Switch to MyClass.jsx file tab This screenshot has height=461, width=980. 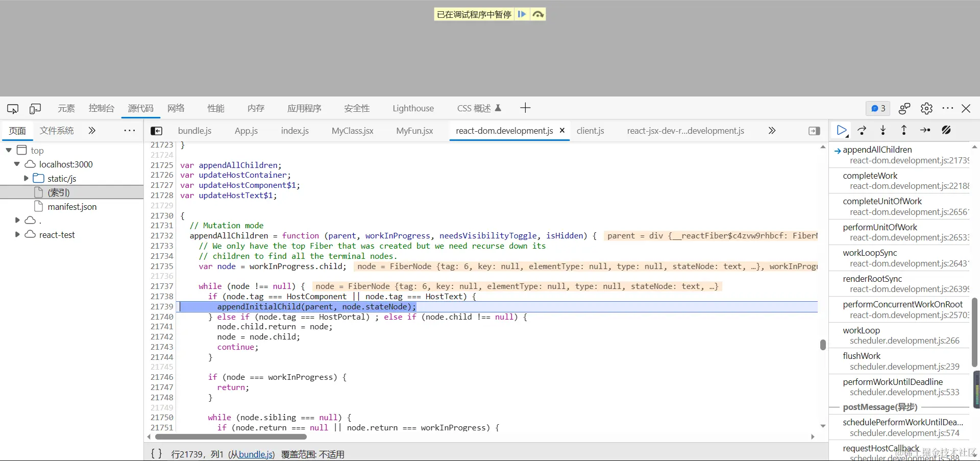click(352, 131)
